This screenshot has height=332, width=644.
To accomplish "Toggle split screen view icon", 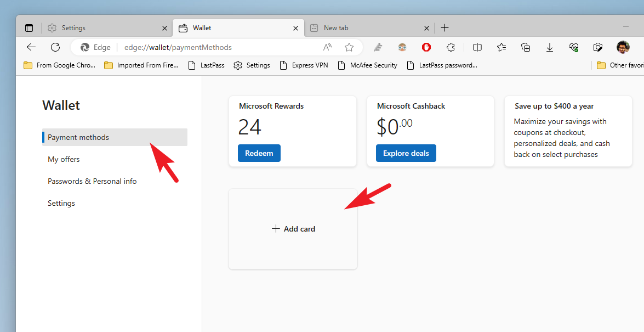I will tap(477, 47).
